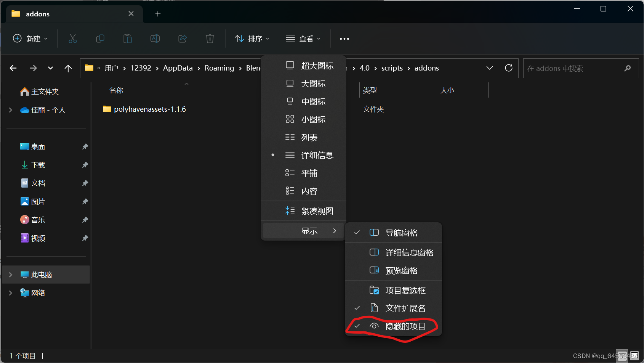
Task: Choose 小图标 from the view menu
Action: point(304,119)
